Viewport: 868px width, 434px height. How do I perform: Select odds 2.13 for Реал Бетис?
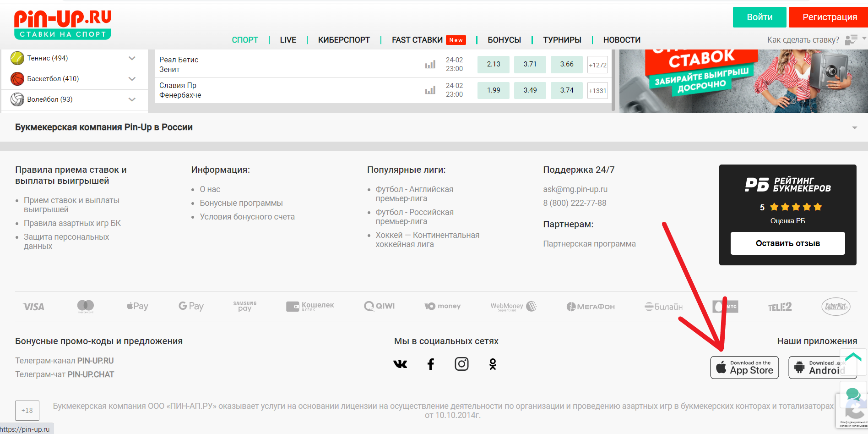[x=494, y=65]
